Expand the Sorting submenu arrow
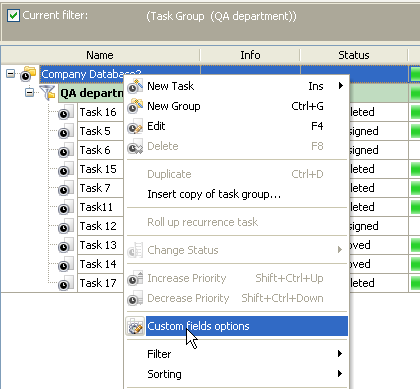This screenshot has width=420, height=389. pyautogui.click(x=340, y=373)
